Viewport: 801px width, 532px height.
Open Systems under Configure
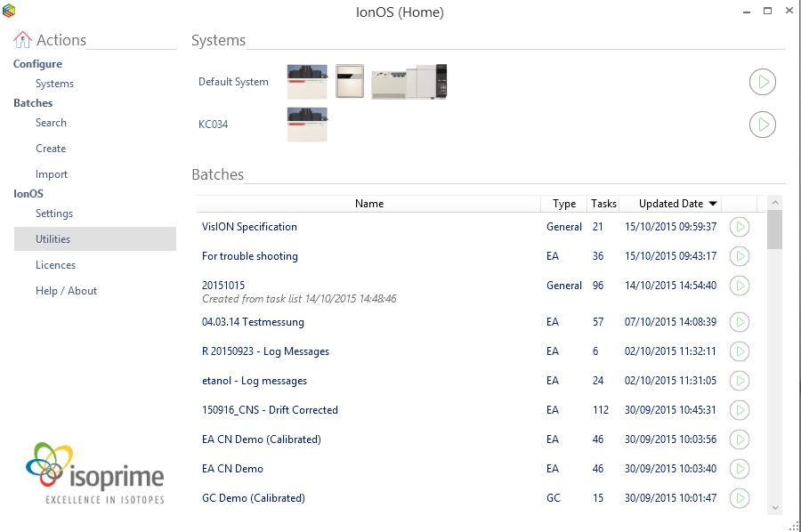click(x=54, y=84)
